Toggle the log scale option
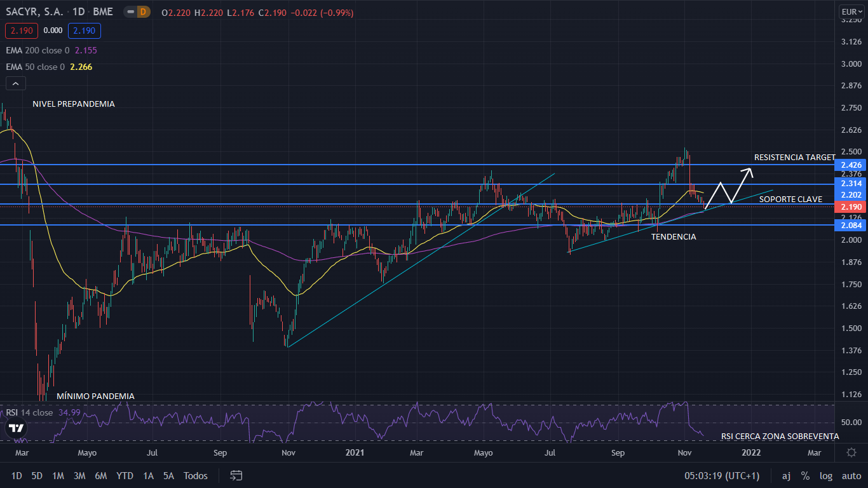868x488 pixels. tap(826, 475)
